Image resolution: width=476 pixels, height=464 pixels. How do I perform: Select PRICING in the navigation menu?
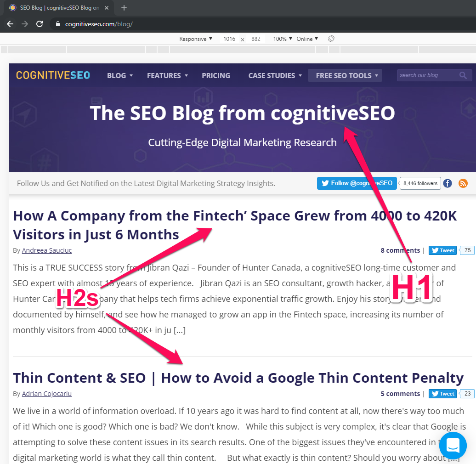(x=216, y=75)
